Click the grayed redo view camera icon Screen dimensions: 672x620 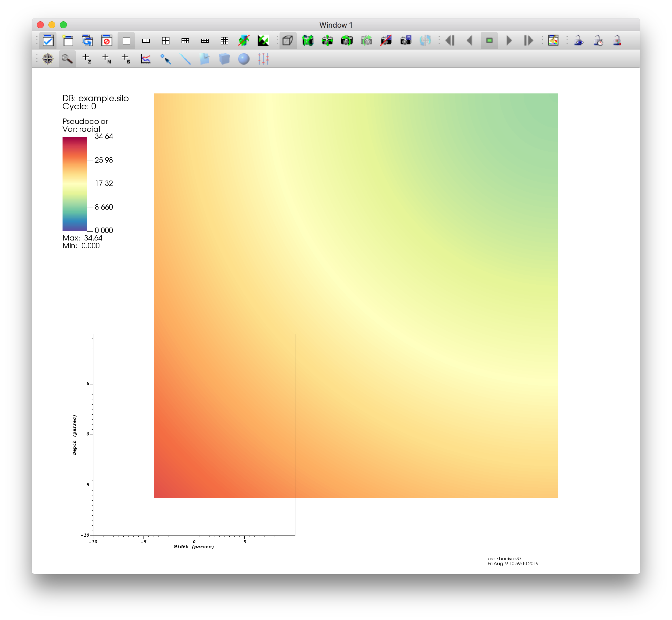pyautogui.click(x=367, y=41)
